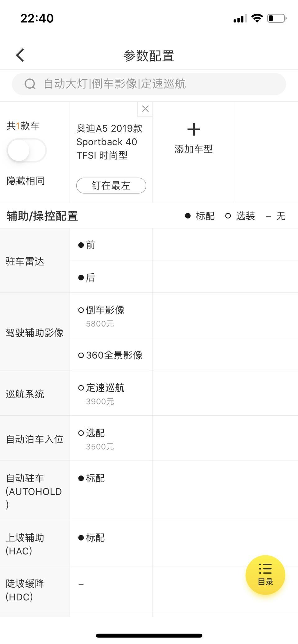Tap the search magnifier icon

(x=30, y=84)
